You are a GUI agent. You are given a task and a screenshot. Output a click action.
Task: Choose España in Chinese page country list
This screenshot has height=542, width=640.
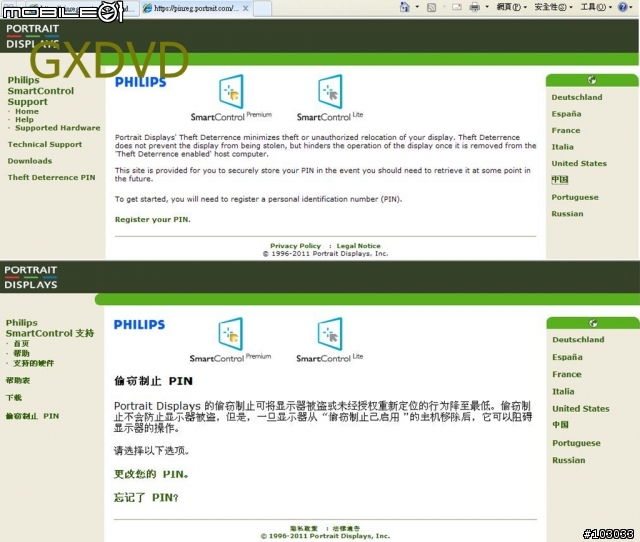567,357
